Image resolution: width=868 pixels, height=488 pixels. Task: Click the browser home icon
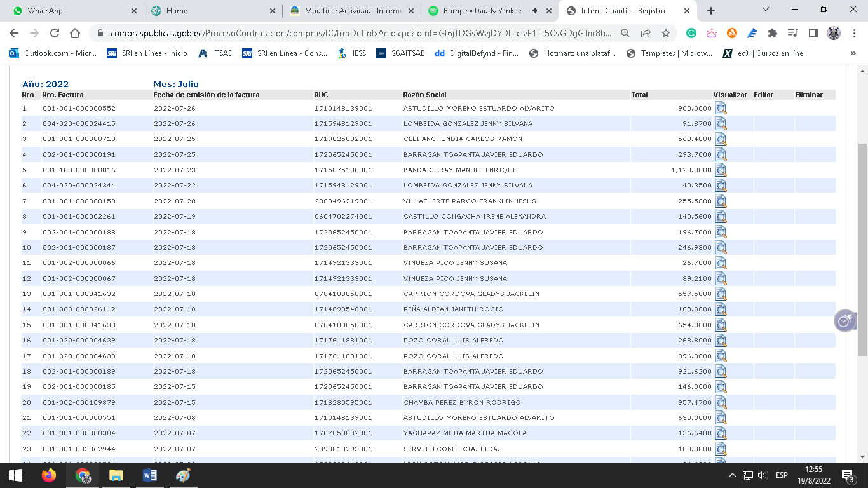coord(75,33)
